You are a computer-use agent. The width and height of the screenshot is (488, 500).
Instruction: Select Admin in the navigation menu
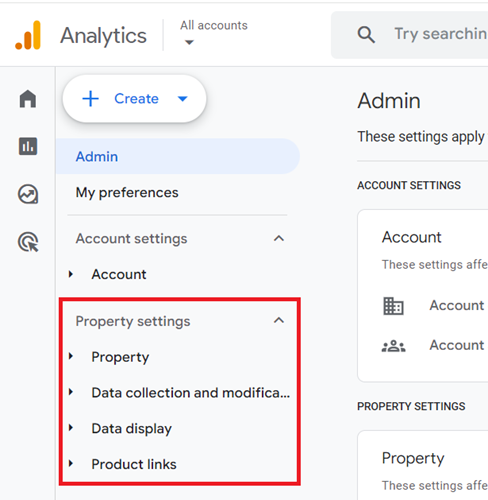(178, 156)
